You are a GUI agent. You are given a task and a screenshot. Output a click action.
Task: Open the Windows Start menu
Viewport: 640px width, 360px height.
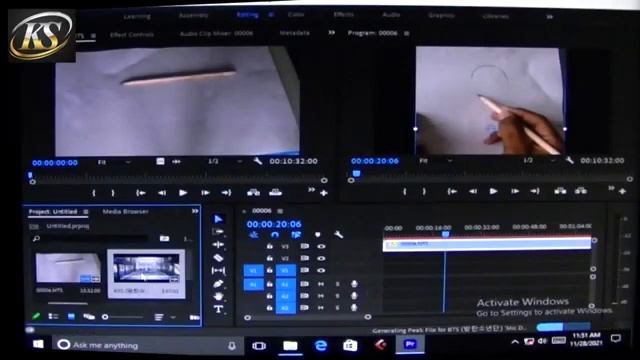38,344
